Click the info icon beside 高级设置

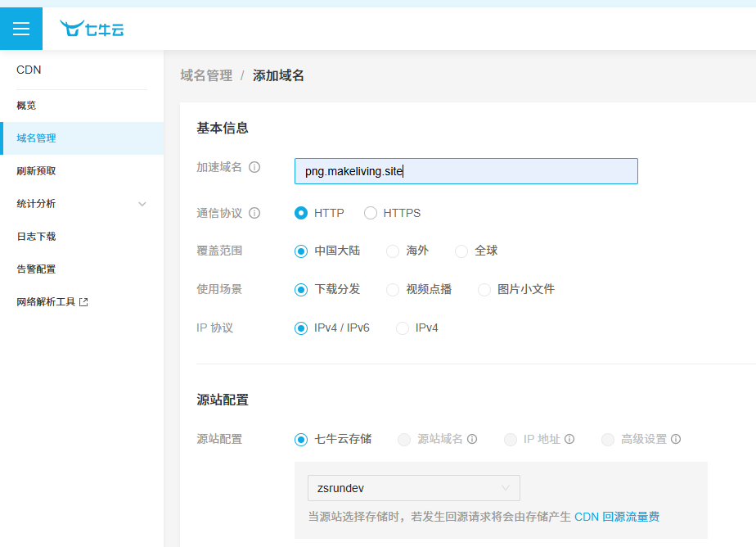676,439
